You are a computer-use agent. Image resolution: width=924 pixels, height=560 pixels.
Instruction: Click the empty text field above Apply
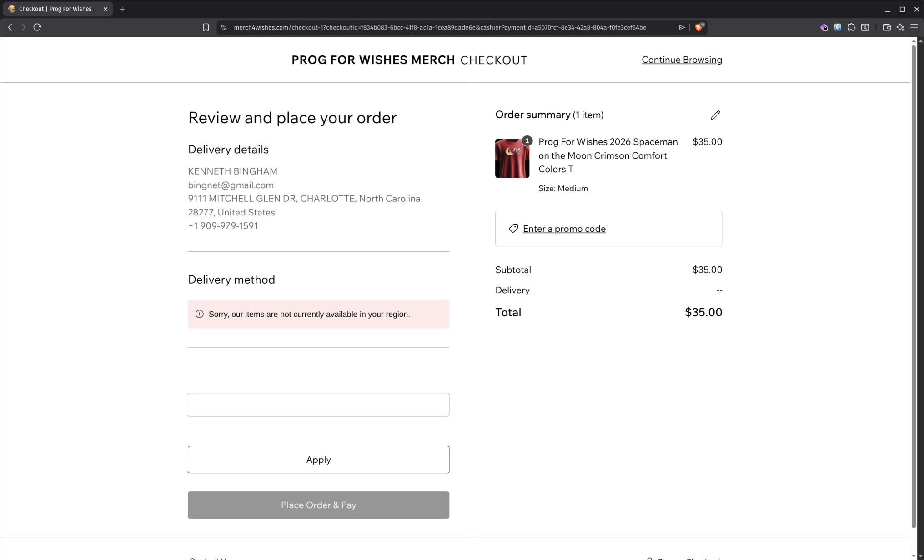coord(318,405)
